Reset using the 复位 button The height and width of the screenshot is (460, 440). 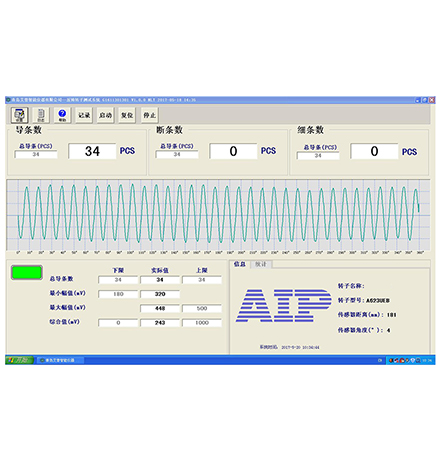click(127, 115)
